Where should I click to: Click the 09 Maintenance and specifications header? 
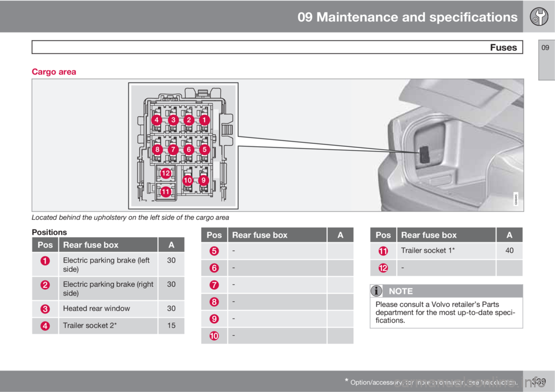pos(408,17)
